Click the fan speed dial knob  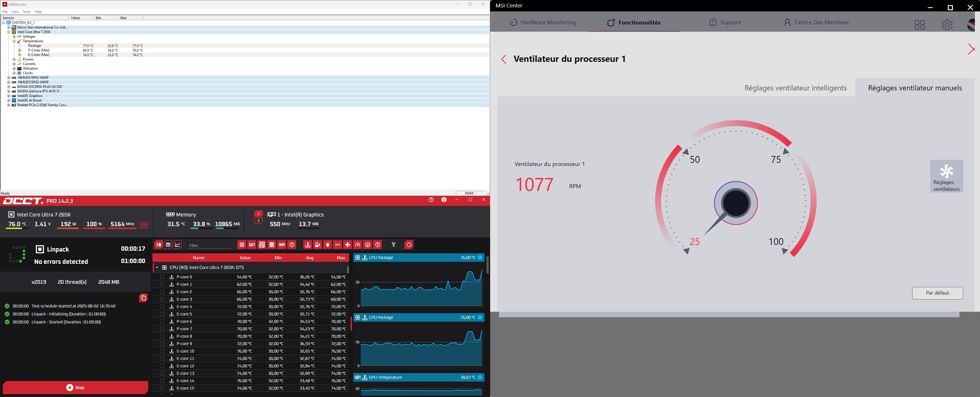(x=736, y=203)
